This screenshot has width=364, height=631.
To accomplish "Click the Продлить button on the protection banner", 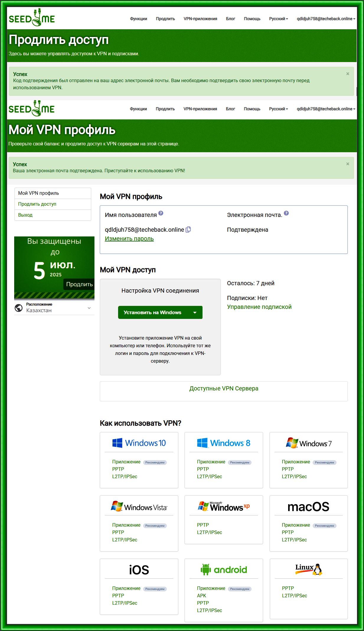I will (79, 284).
